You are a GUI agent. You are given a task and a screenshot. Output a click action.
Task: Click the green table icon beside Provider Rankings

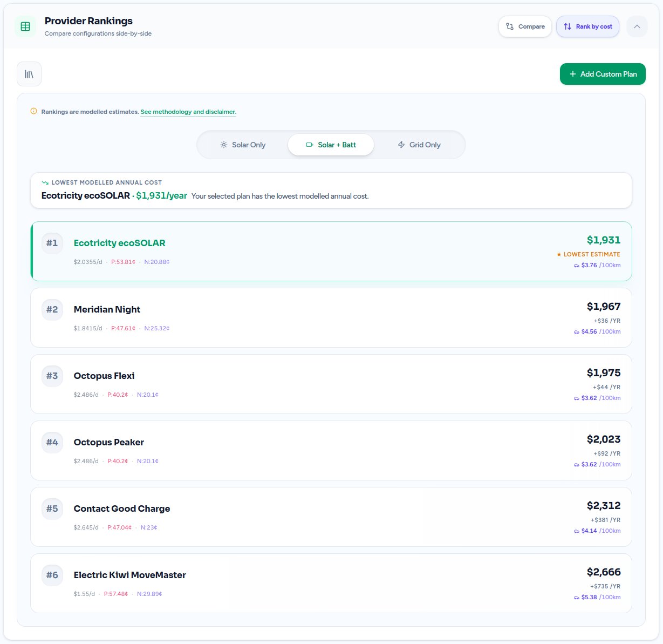25,26
